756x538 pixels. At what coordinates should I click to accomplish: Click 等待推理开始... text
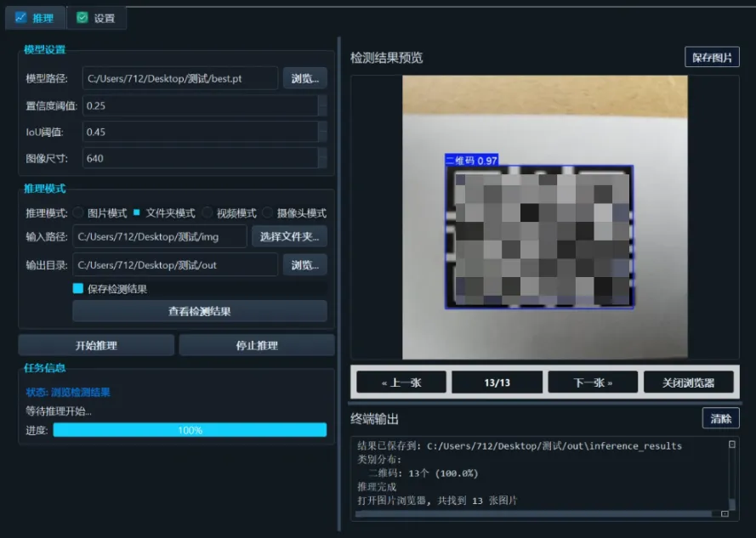point(59,411)
